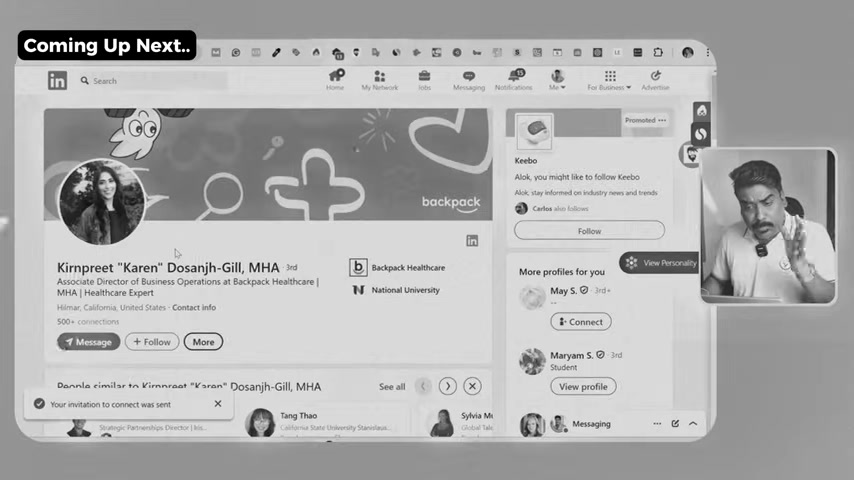This screenshot has height=480, width=854.
Task: Go to next similar profiles arrow
Action: (448, 386)
